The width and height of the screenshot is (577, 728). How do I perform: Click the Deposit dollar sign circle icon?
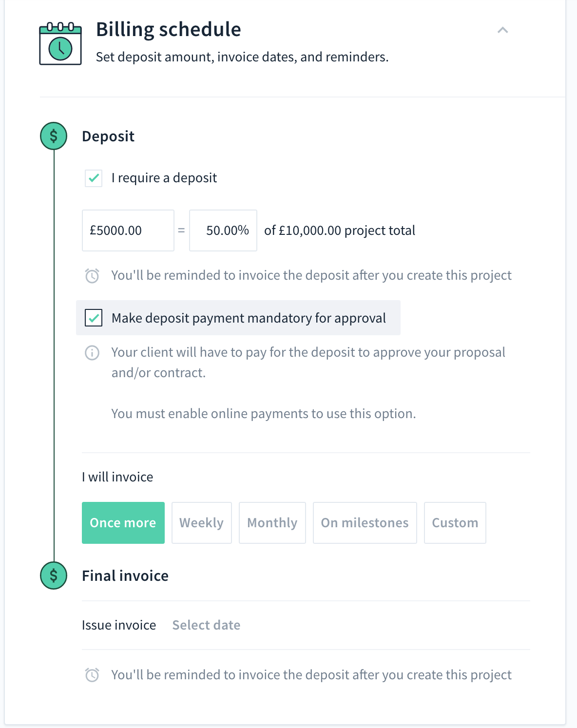pos(54,136)
